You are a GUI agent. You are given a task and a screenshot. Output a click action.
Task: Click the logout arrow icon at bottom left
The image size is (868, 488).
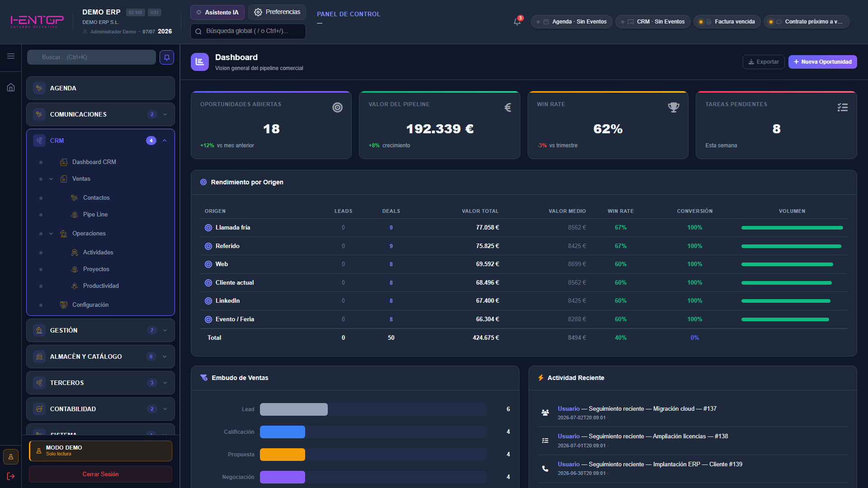pos(11,476)
